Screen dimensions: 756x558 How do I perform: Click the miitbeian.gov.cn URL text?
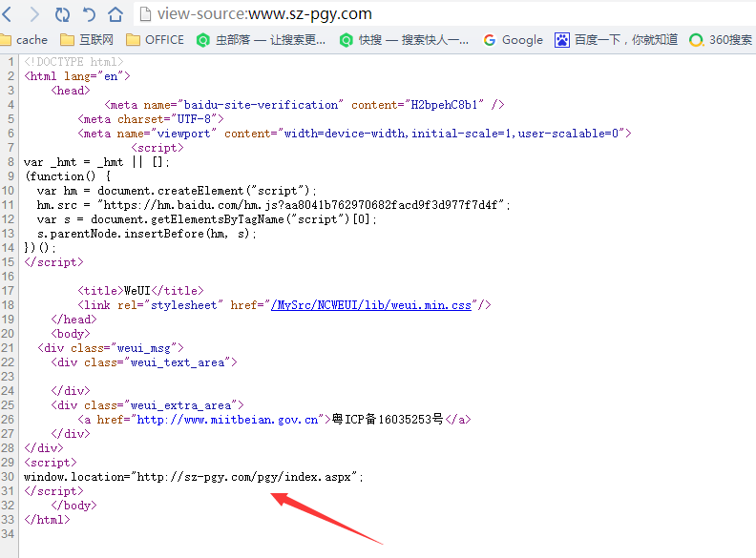[x=227, y=420]
